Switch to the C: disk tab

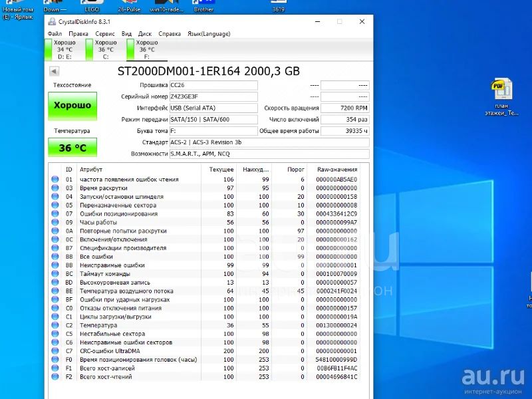106,49
